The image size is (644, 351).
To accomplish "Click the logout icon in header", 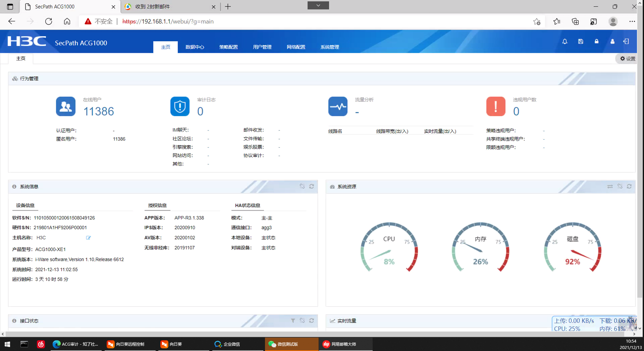I will [x=626, y=41].
